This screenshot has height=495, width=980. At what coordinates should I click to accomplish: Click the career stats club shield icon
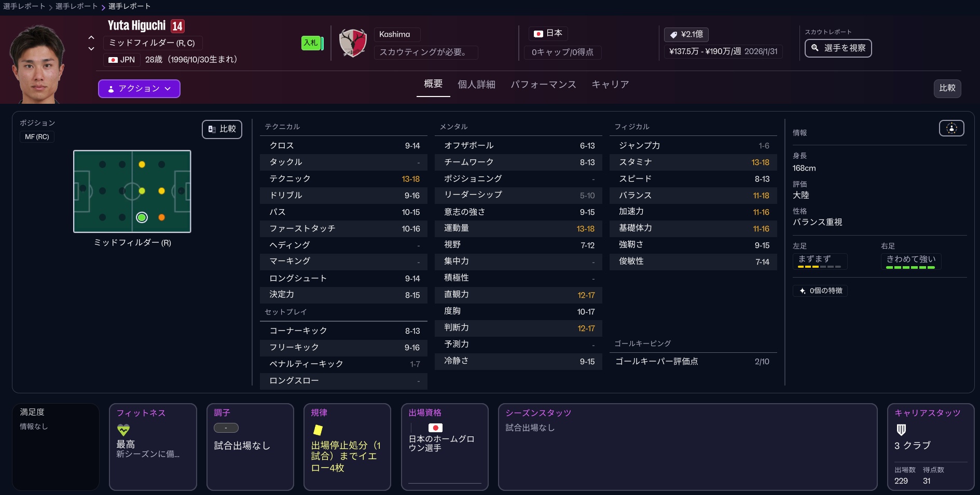coord(901,430)
